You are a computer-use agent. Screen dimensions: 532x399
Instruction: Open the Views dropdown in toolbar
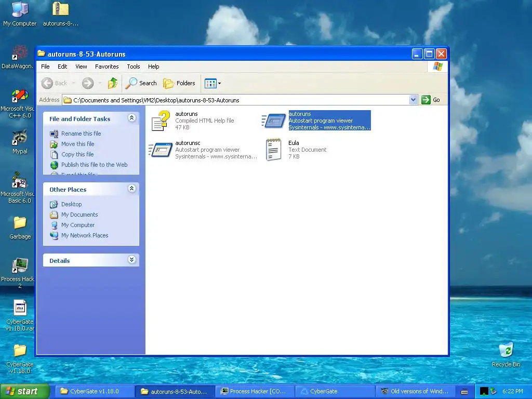tap(212, 83)
